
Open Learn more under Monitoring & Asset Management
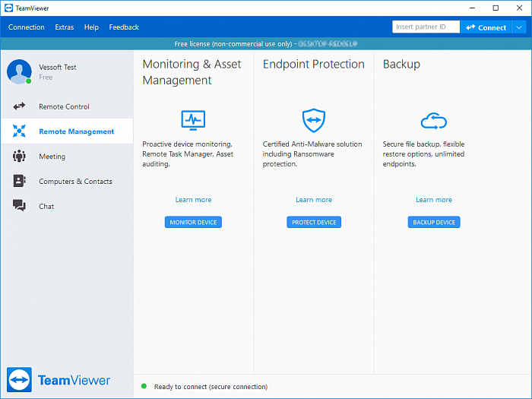193,200
